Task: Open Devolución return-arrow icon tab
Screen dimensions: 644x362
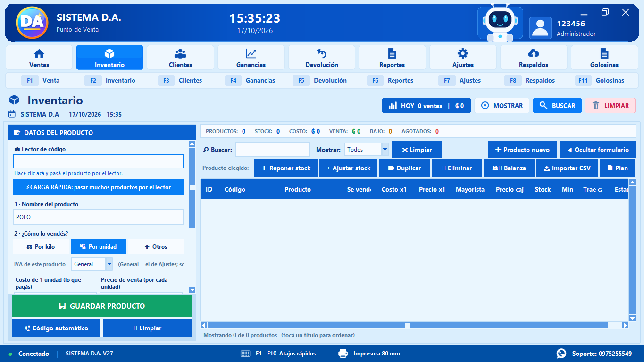Action: click(x=322, y=58)
